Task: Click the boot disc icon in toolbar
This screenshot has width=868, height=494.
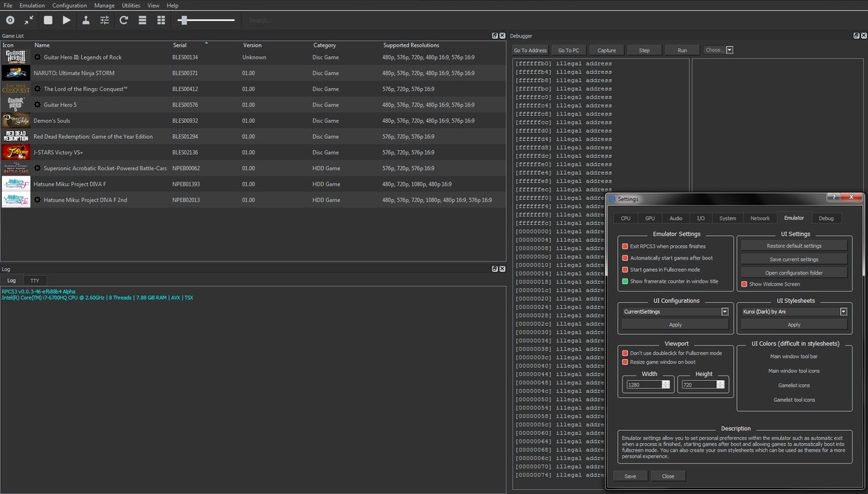Action: click(10, 20)
